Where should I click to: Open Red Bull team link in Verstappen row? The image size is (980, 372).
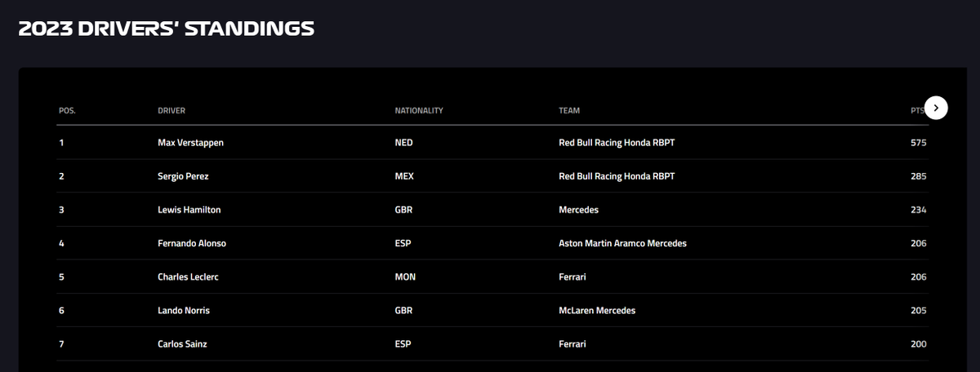point(617,143)
